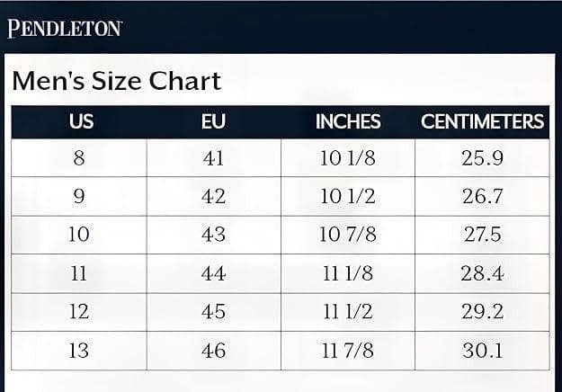
Task: Click the Pendleton logo
Action: (x=65, y=28)
